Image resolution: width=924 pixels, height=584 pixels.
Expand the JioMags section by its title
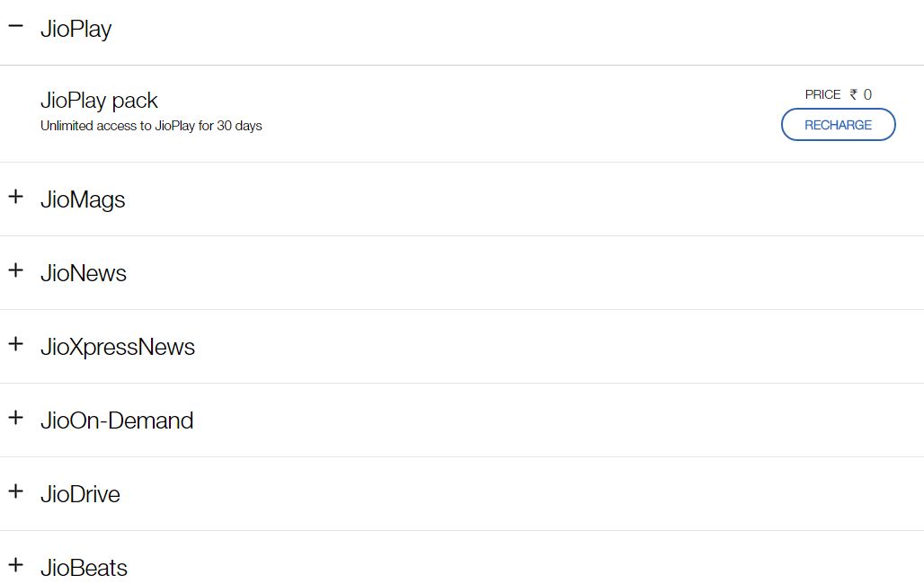pyautogui.click(x=83, y=199)
